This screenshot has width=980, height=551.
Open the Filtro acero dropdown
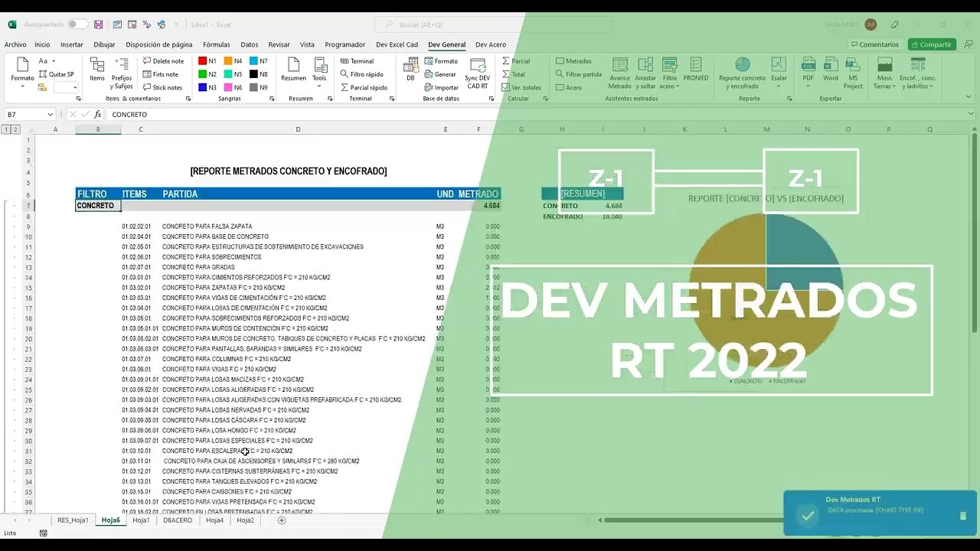pos(669,73)
